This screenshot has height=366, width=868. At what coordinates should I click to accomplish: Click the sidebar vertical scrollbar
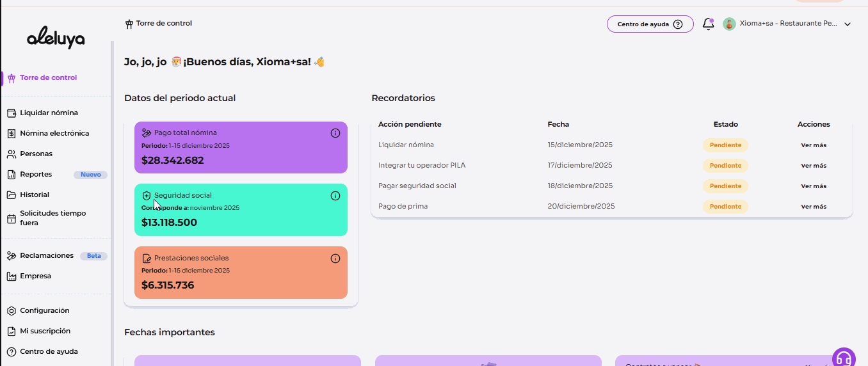(112, 192)
